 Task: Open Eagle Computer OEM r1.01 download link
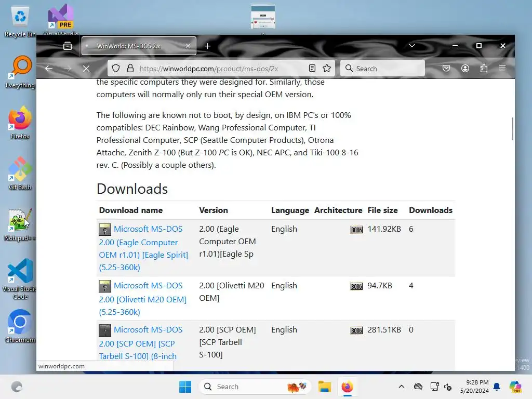click(143, 248)
